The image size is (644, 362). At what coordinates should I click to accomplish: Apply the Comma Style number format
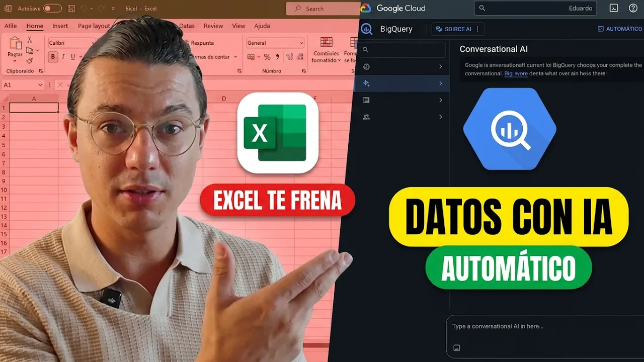pos(278,57)
